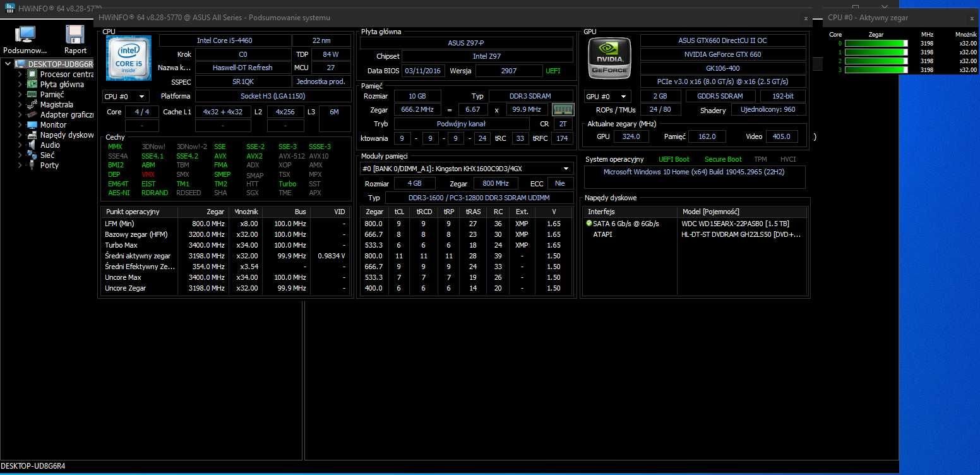980x475 pixels.
Task: Select the Adapter graficzny card icon
Action: pos(32,114)
